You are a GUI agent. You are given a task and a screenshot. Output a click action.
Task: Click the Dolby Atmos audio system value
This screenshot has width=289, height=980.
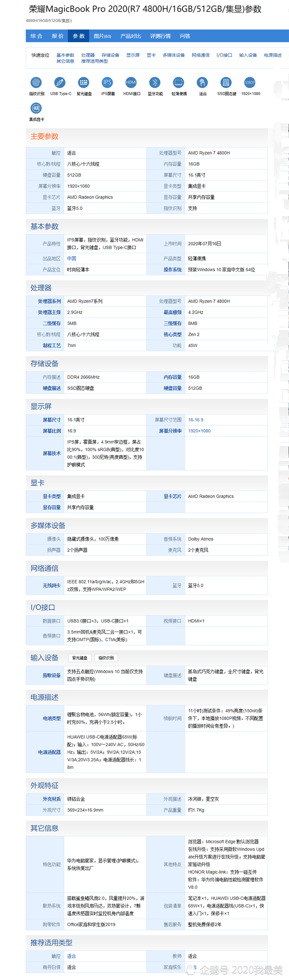click(x=201, y=539)
